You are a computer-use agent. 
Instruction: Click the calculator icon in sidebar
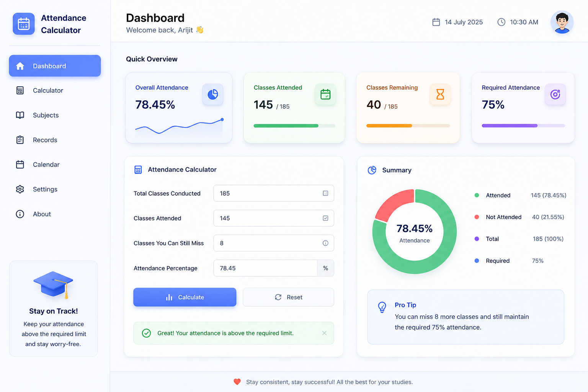pyautogui.click(x=20, y=90)
